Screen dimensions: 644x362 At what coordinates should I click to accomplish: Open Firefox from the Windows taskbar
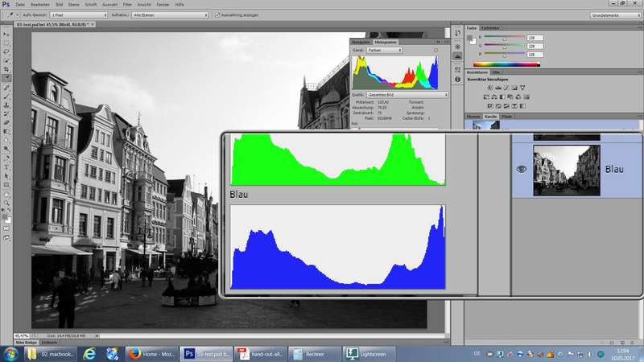tap(149, 353)
